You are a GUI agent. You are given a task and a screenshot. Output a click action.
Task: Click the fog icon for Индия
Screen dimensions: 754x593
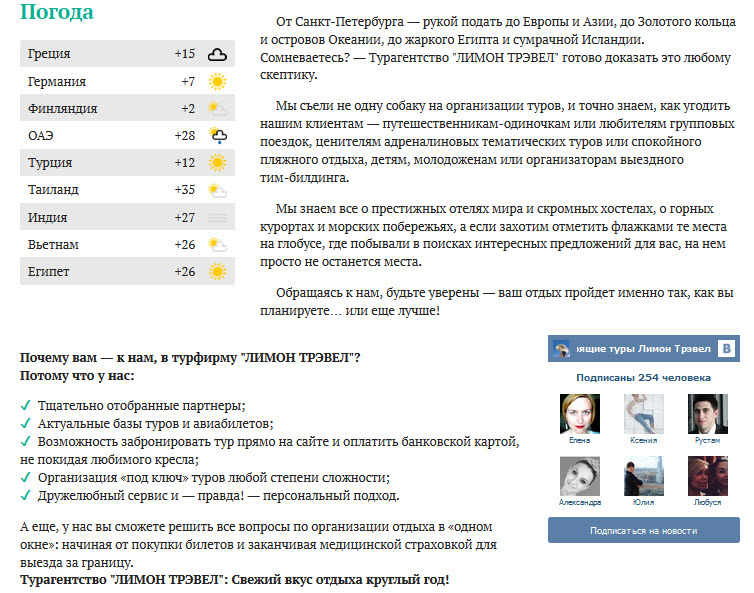pyautogui.click(x=217, y=218)
